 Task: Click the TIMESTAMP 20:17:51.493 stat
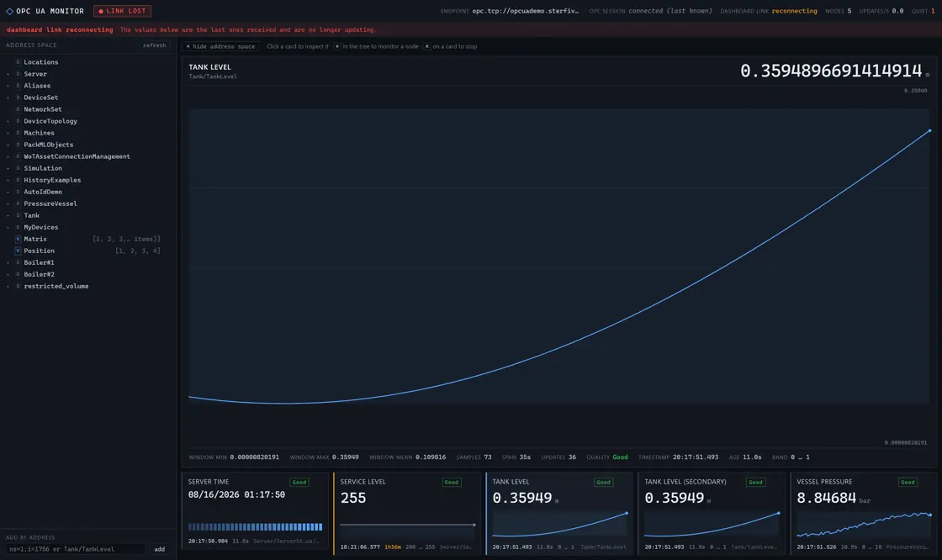(x=678, y=457)
